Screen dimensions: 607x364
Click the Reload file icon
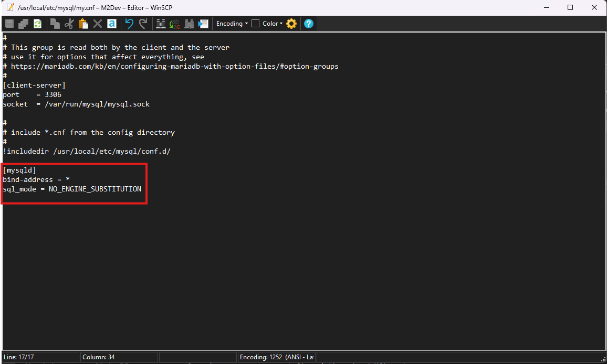point(37,24)
